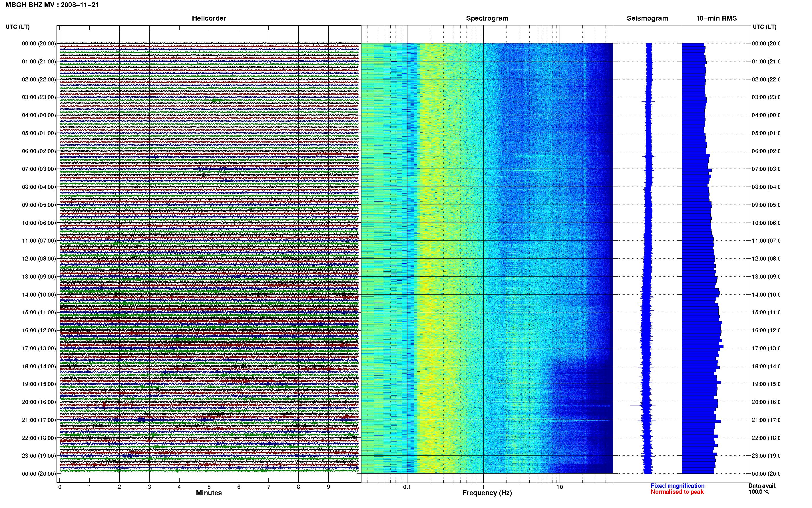Screen dimensions: 812x508
Task: Click the UTC (LT) label beside the Helicorder
Action: [x=17, y=27]
